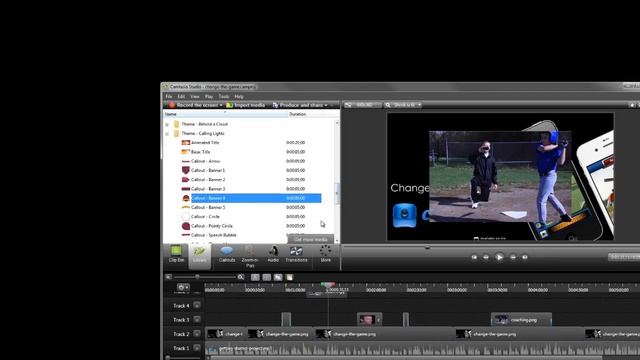Open the Record the screen dropdown arrow
This screenshot has width=640, height=360.
point(221,105)
